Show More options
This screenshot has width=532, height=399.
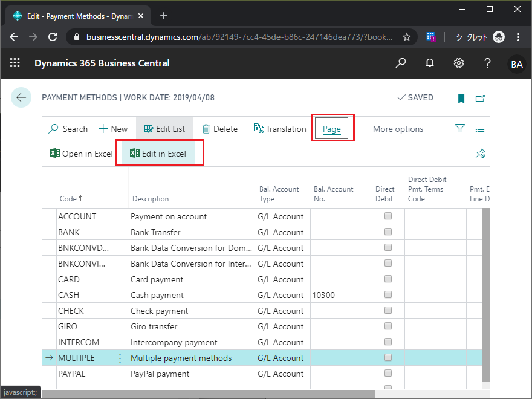click(398, 129)
